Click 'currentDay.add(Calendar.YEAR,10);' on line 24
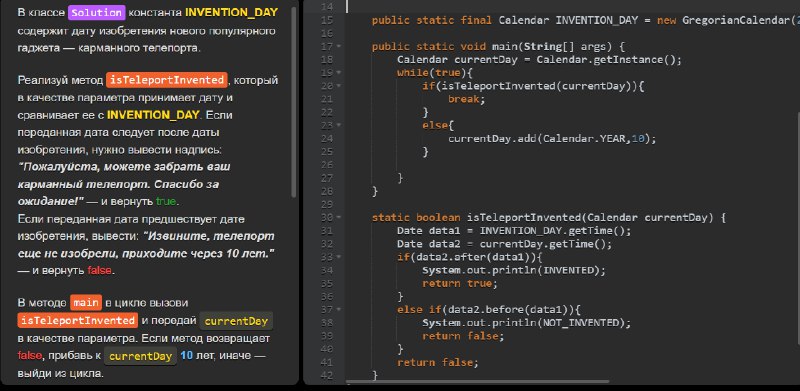This screenshot has height=391, width=800. (552, 139)
